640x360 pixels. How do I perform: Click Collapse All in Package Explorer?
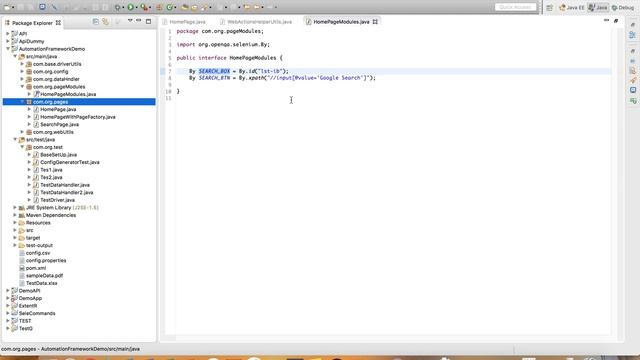pos(96,22)
